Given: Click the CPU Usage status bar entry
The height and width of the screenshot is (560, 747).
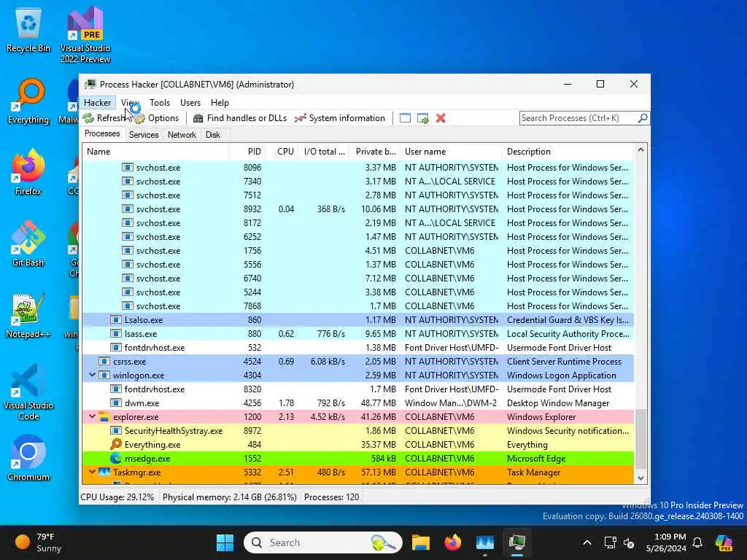Looking at the screenshot, I should pyautogui.click(x=117, y=497).
